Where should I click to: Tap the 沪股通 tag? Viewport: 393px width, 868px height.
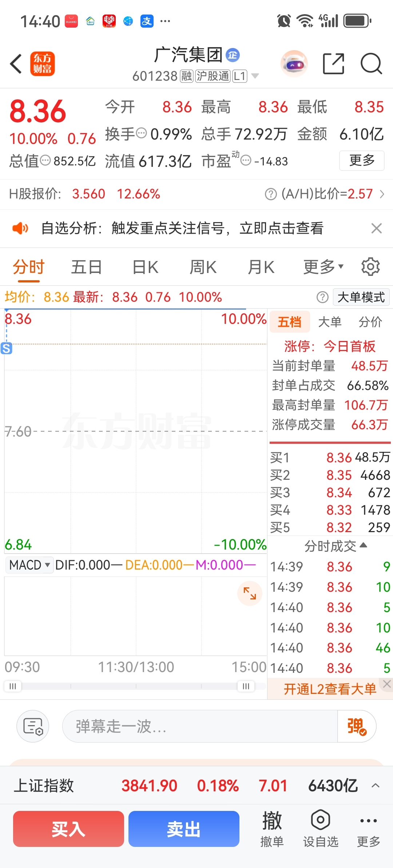213,76
